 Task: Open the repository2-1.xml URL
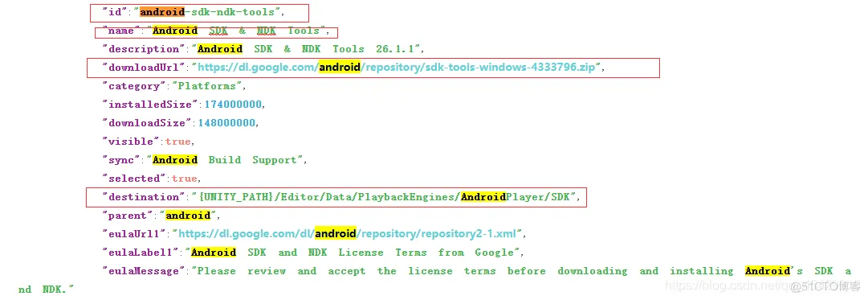pos(346,233)
